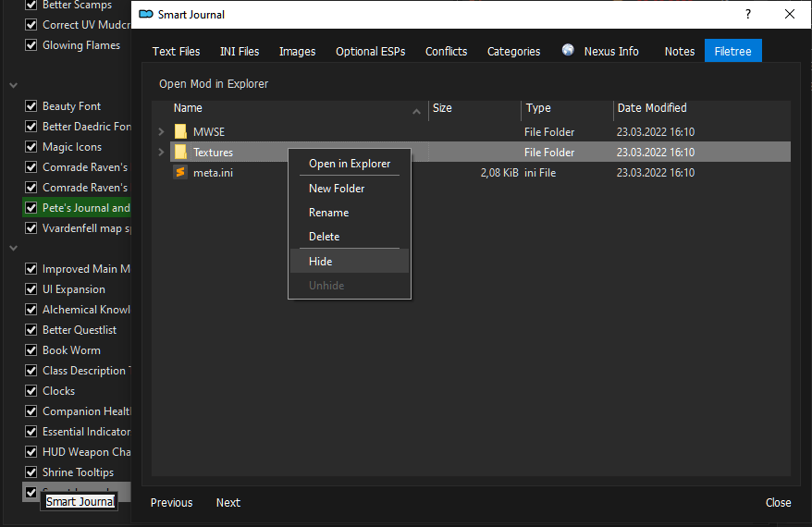Image resolution: width=812 pixels, height=527 pixels.
Task: Click the Smart Journal name edit field
Action: (x=80, y=502)
